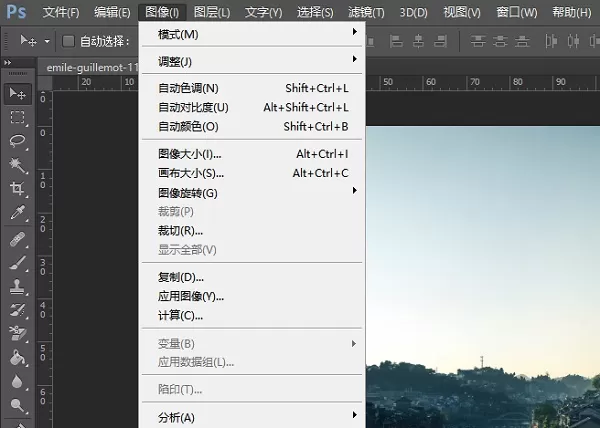Select the Blur tool
600x428 pixels.
pyautogui.click(x=18, y=381)
